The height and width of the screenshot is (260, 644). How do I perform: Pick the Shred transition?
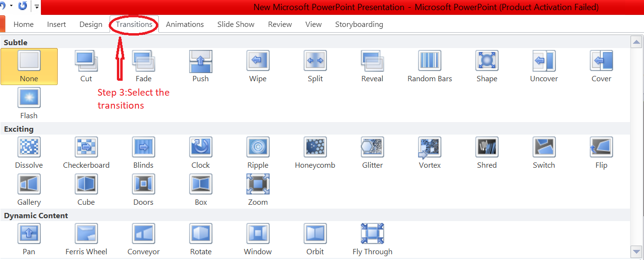(487, 153)
